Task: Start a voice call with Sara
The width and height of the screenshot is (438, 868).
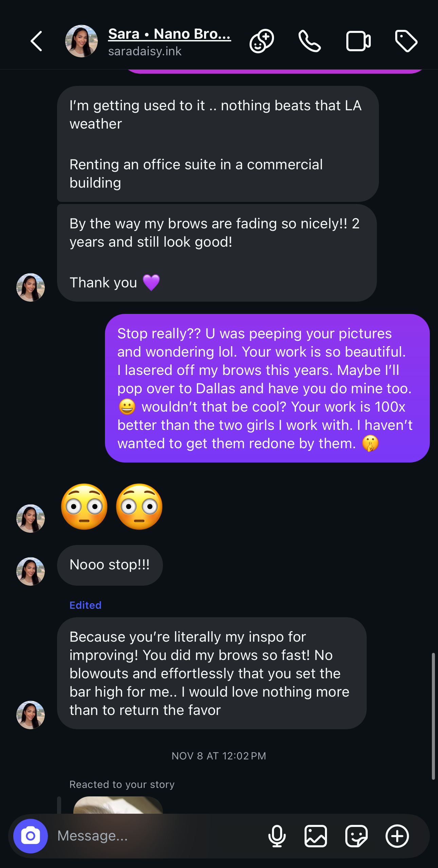Action: (x=309, y=41)
